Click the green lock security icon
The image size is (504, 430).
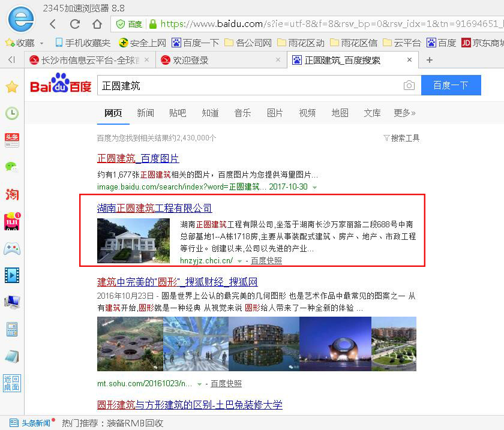153,24
